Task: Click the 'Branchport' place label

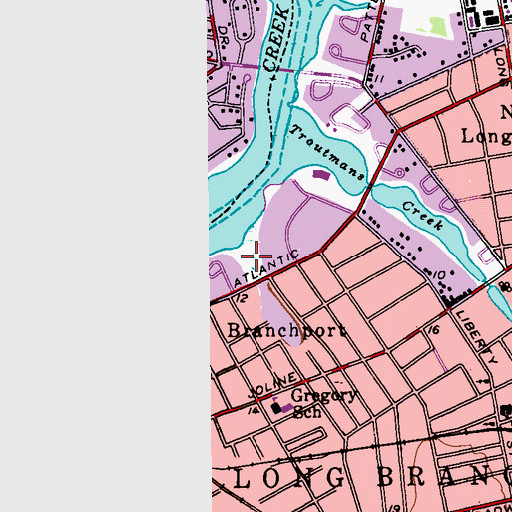Action: coord(287,331)
